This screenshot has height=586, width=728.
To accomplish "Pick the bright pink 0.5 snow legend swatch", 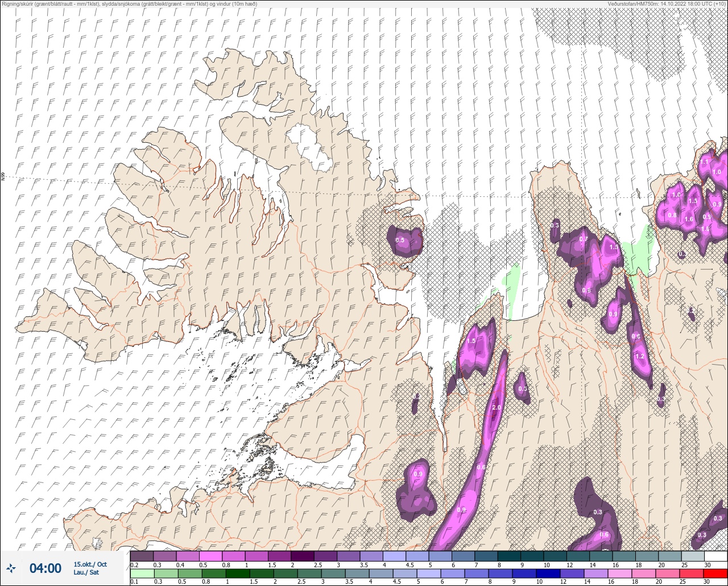I will tap(210, 556).
